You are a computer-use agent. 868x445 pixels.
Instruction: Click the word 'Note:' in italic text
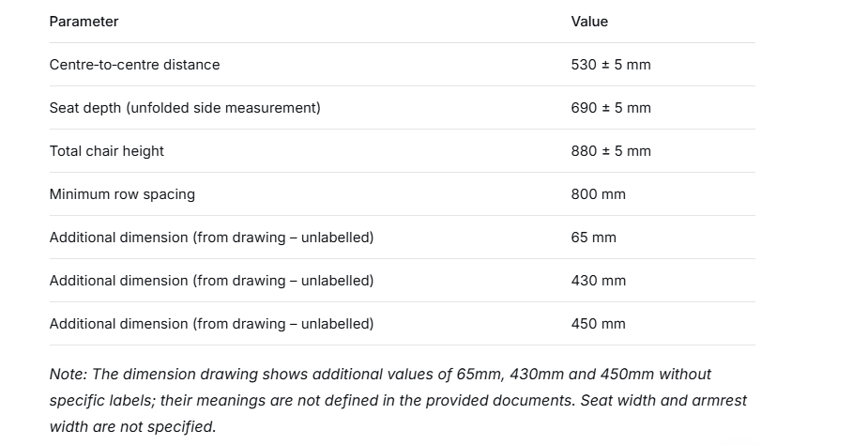point(69,374)
